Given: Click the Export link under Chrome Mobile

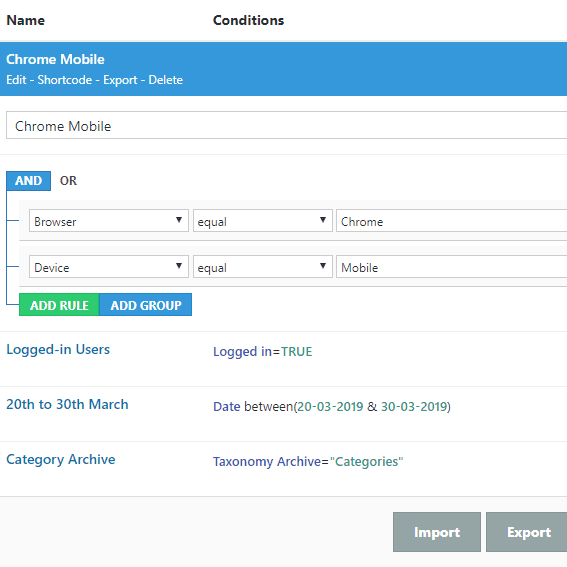Looking at the screenshot, I should tap(120, 80).
